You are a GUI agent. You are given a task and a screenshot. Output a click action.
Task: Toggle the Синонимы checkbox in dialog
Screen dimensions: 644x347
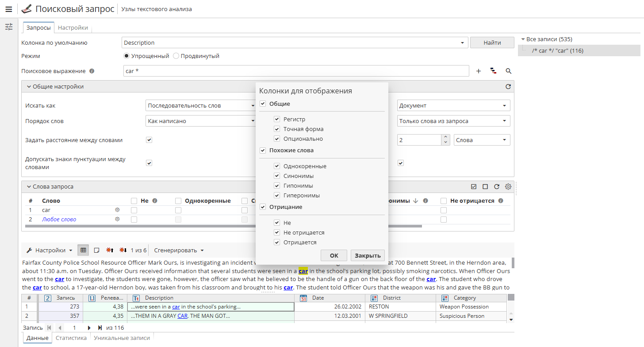tap(277, 176)
